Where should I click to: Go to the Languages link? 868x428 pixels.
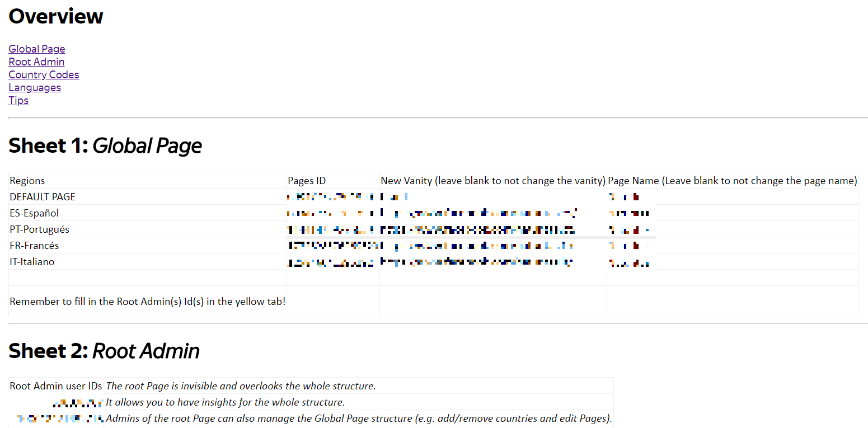35,87
